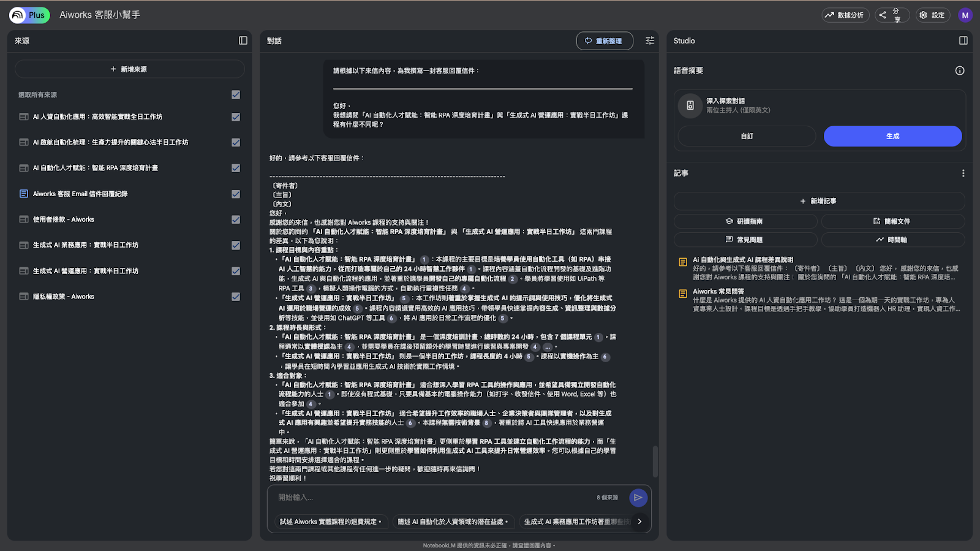Click icon of 生成式 AI 業務應用 source

tap(24, 245)
